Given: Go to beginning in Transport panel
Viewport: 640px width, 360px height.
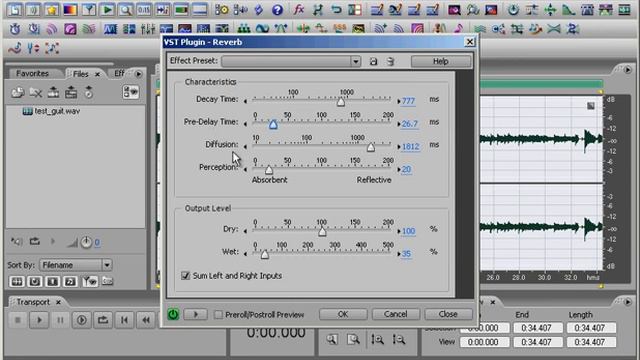Looking at the screenshot, I should pos(124,320).
